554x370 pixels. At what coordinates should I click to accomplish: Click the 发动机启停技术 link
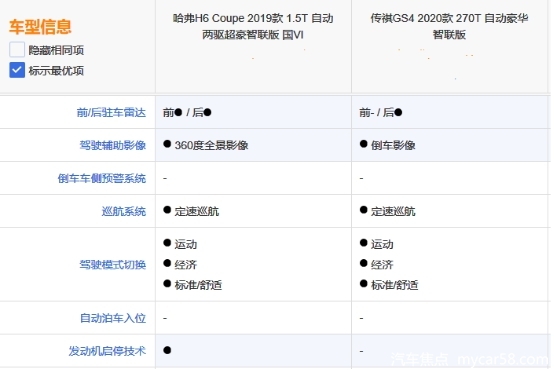click(x=107, y=351)
